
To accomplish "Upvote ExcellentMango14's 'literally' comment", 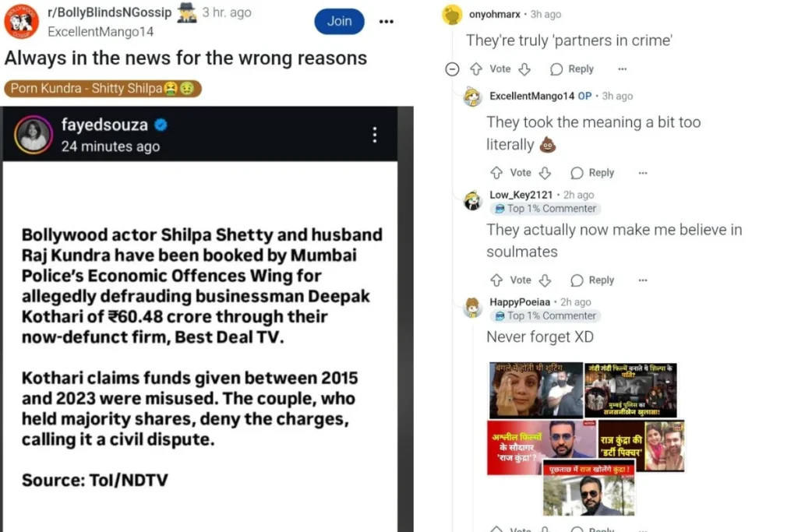I will click(496, 173).
